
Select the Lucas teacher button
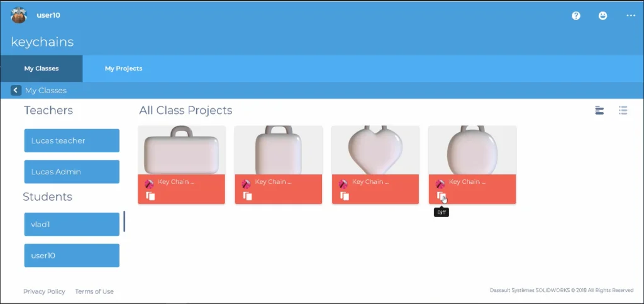[72, 140]
